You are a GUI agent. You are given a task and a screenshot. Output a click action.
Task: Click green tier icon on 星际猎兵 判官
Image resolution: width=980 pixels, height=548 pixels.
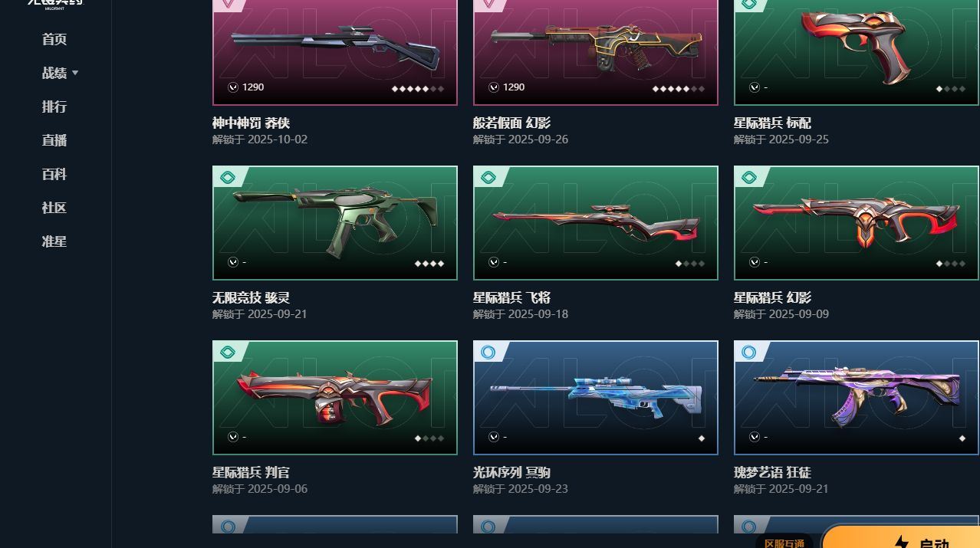click(227, 353)
